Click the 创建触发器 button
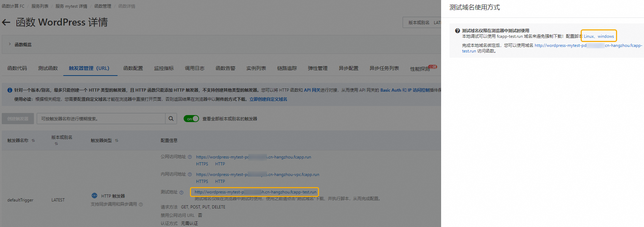Image resolution: width=644 pixels, height=227 pixels. pyautogui.click(x=18, y=119)
